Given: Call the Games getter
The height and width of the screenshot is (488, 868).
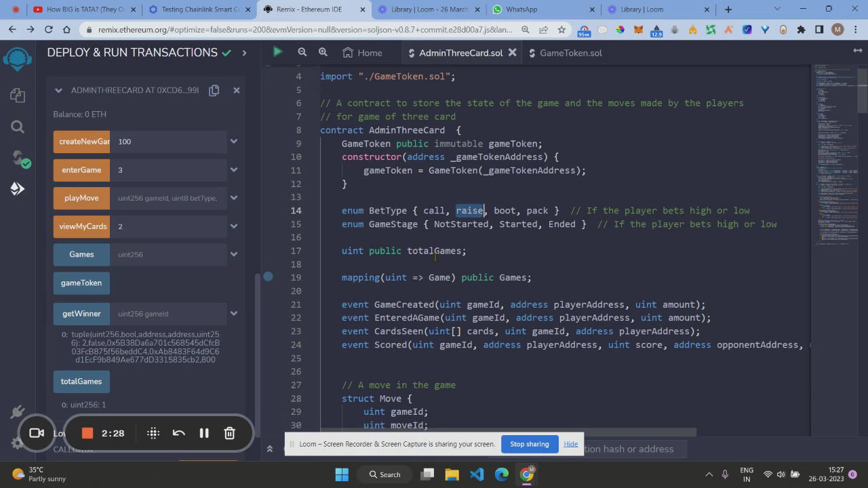Looking at the screenshot, I should tap(81, 254).
